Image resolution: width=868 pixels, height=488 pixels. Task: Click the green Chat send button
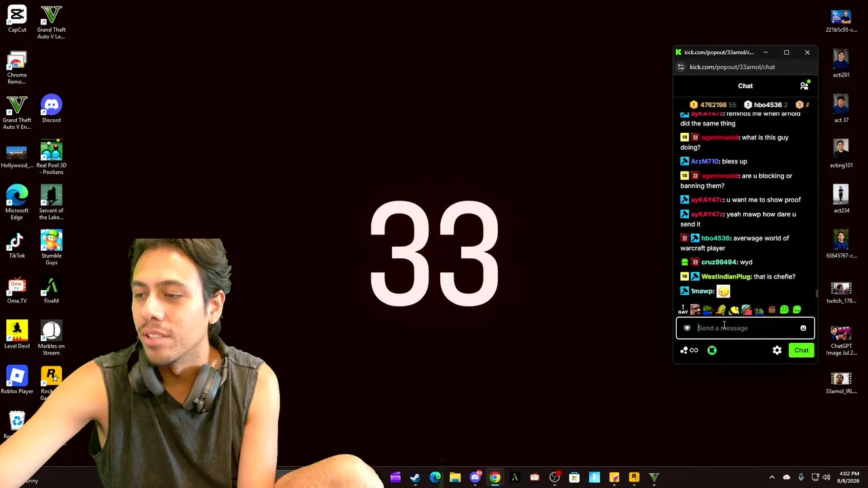[802, 350]
